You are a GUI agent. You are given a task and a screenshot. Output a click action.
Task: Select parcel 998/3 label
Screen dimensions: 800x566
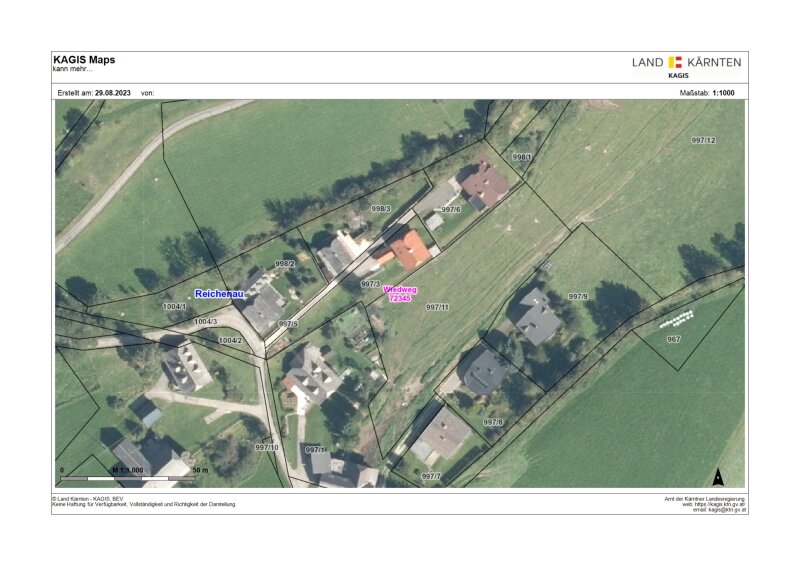pyautogui.click(x=380, y=209)
